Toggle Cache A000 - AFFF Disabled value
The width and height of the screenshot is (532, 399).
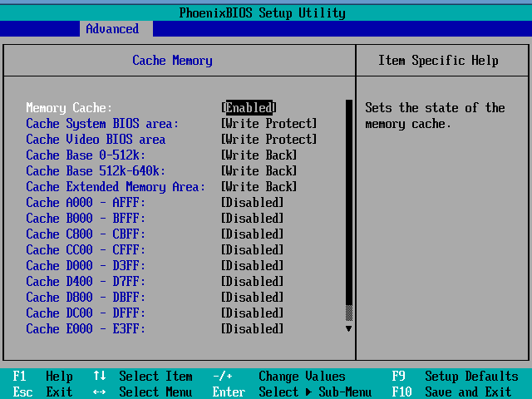click(x=252, y=203)
